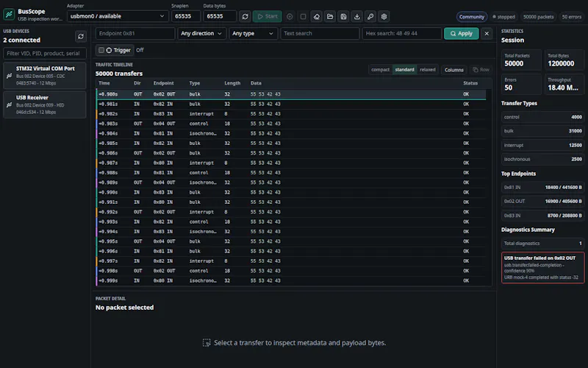The width and height of the screenshot is (588, 368).
Task: Click the Row copy button
Action: pyautogui.click(x=481, y=69)
